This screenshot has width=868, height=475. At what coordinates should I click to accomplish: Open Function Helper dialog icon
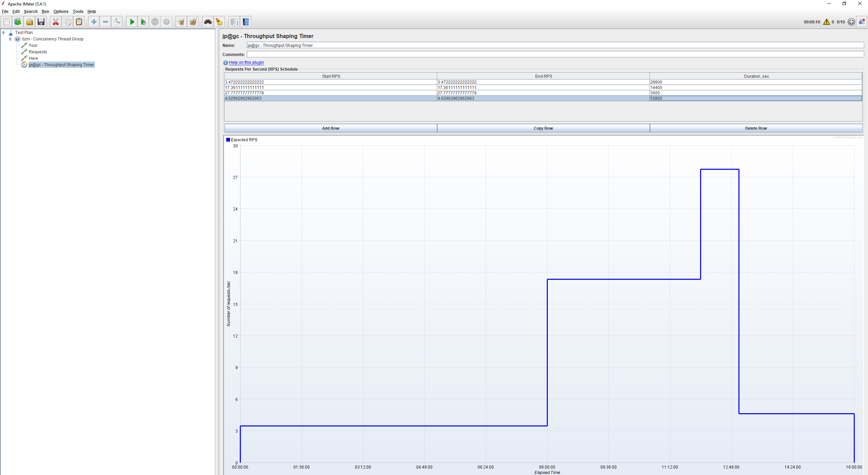pos(234,22)
